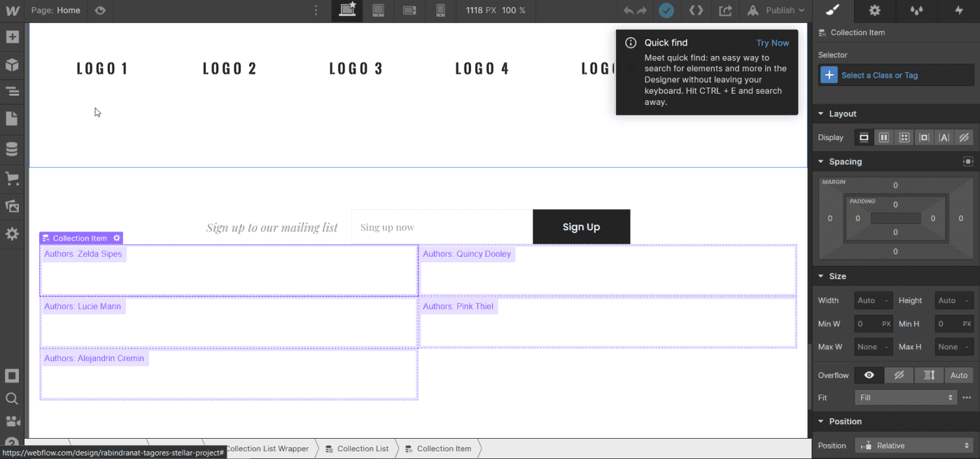Switch to desktop breakpoint view
The image size is (980, 459).
click(x=347, y=10)
